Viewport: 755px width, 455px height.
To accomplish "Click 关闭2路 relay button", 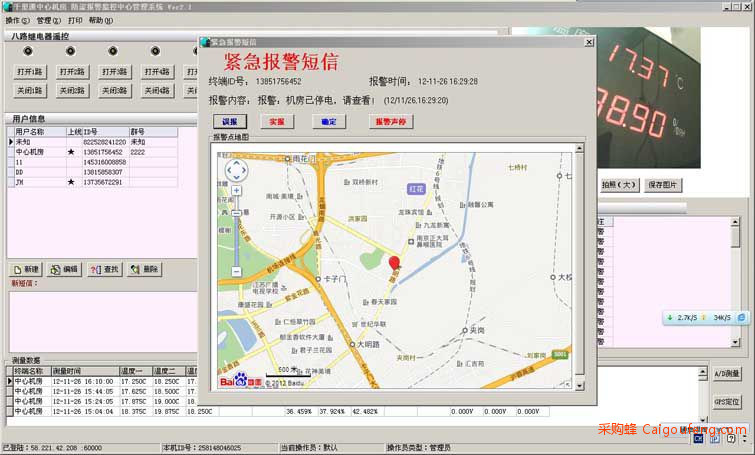I will 72,91.
